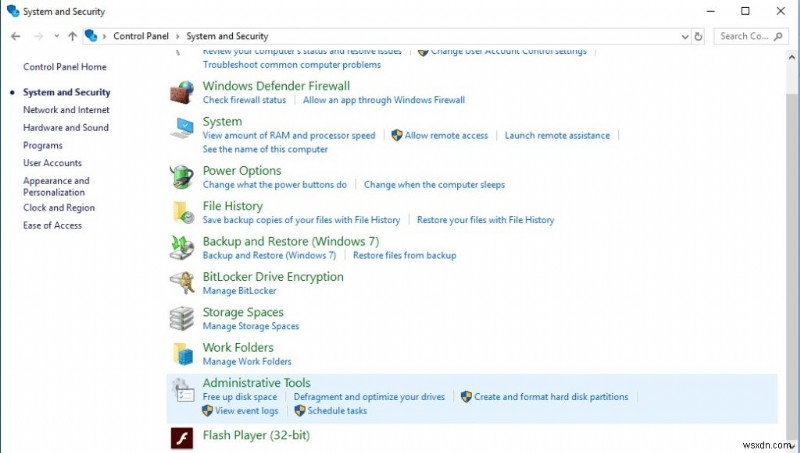Click the Backup and Restore icon
Image resolution: width=800 pixels, height=453 pixels.
point(181,247)
